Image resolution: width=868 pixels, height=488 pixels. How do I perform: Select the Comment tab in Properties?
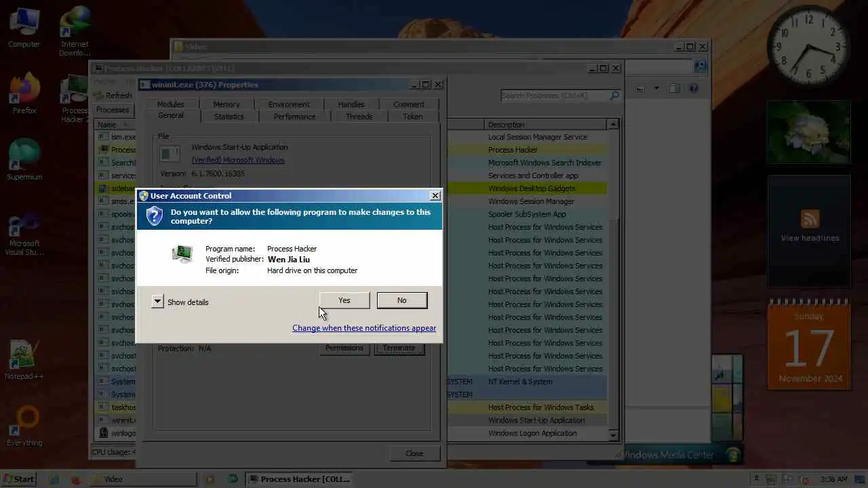click(409, 104)
